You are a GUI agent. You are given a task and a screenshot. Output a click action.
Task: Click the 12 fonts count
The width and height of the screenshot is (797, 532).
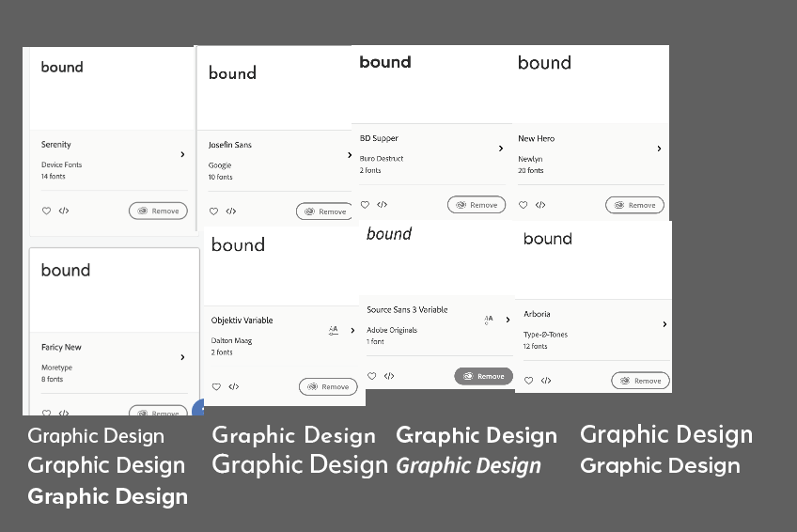tap(535, 346)
